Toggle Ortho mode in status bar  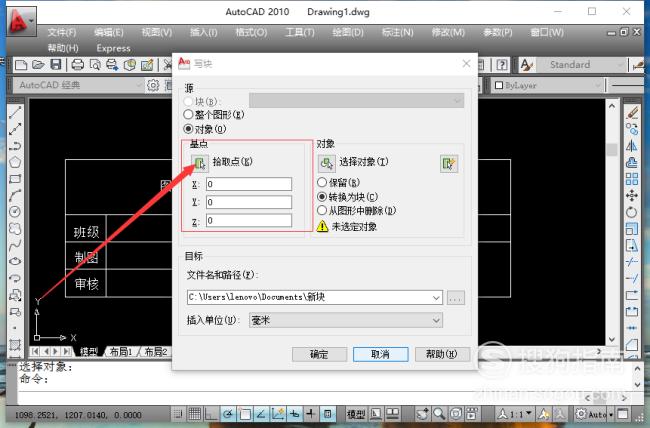click(x=211, y=413)
